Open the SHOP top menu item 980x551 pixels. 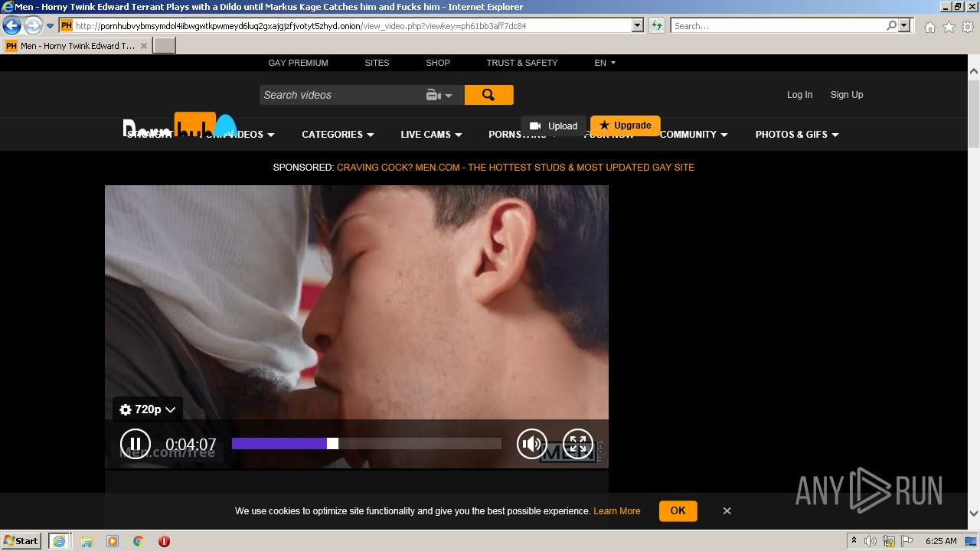click(x=438, y=63)
